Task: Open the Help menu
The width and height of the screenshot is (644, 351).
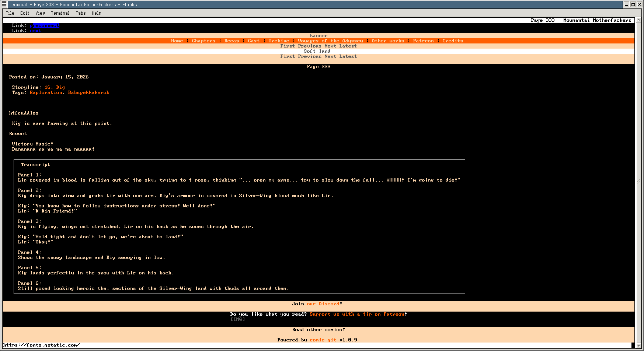Action: (x=96, y=13)
